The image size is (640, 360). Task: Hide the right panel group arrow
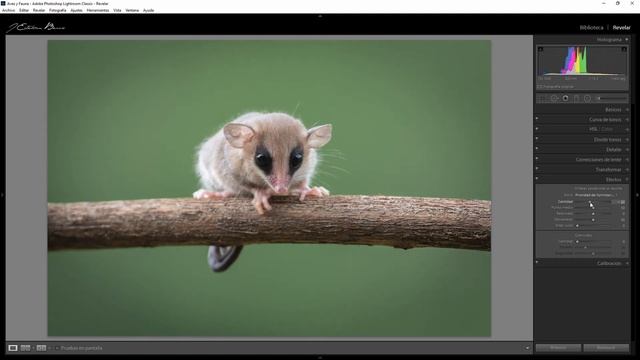pos(638,195)
